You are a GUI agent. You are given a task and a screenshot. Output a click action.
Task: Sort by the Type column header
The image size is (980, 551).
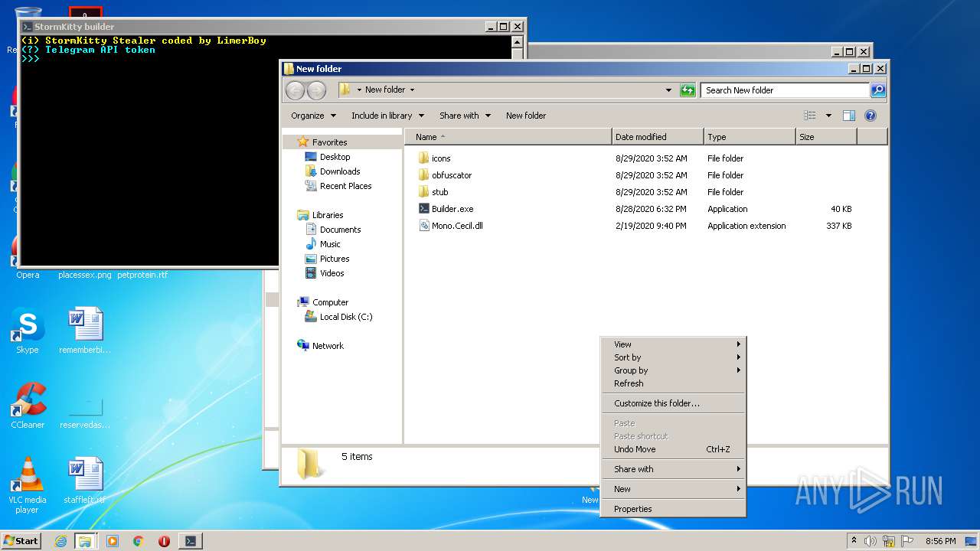tap(750, 137)
